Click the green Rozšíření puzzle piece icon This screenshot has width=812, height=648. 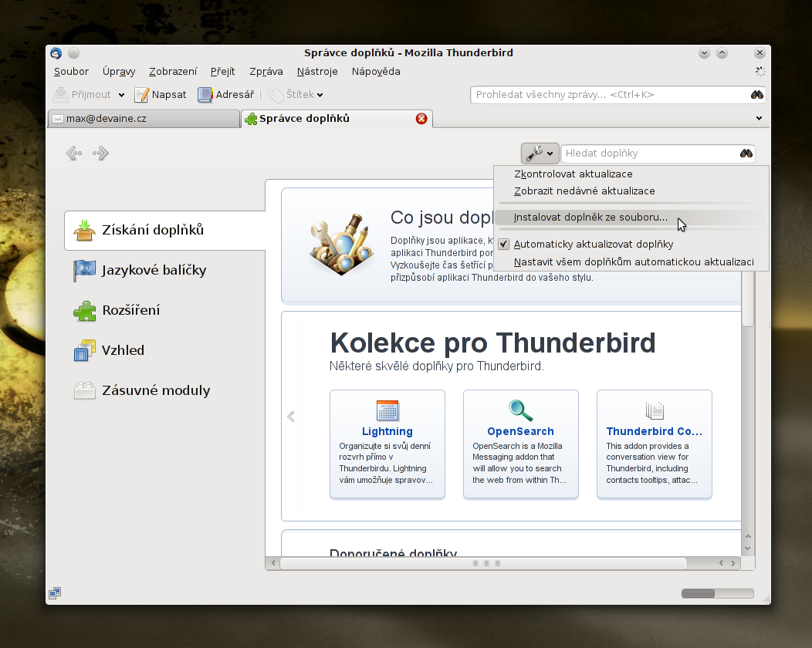[x=84, y=311]
